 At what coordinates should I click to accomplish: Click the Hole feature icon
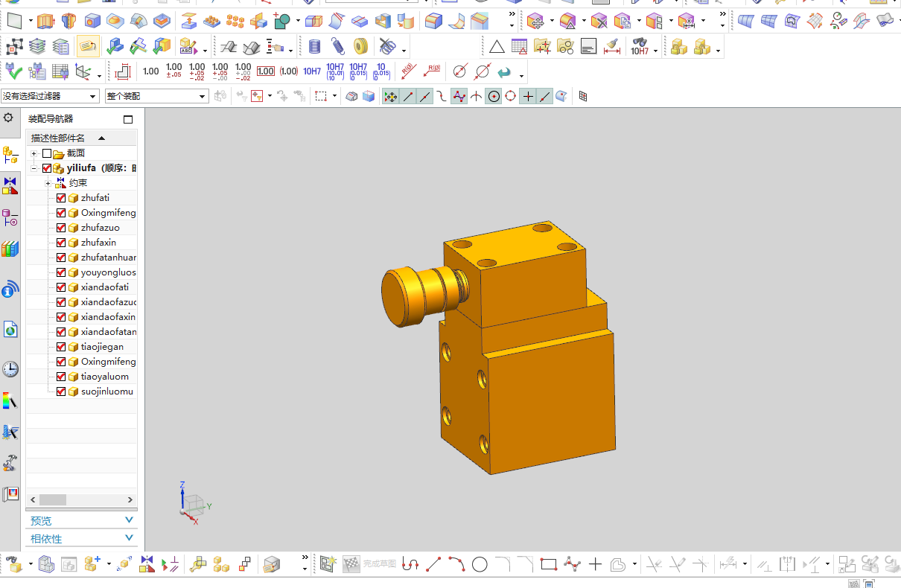point(92,21)
